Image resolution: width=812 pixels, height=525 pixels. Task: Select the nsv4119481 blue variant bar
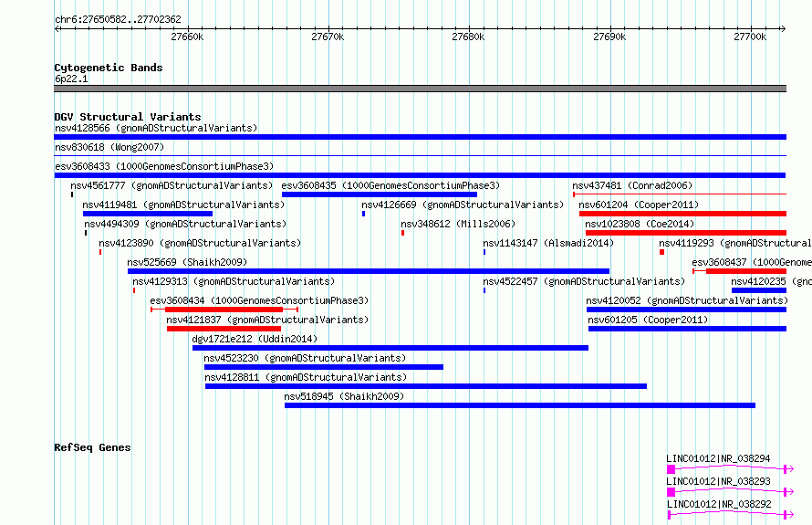click(x=148, y=214)
